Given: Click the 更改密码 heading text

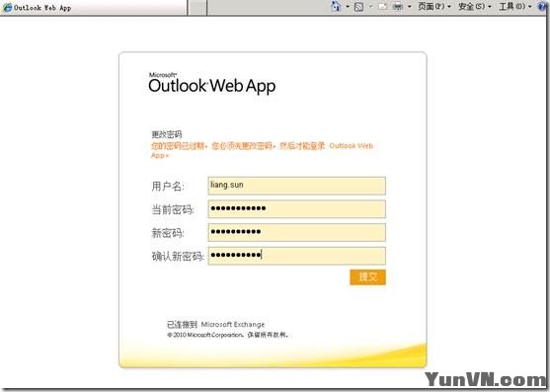Looking at the screenshot, I should pyautogui.click(x=167, y=134).
